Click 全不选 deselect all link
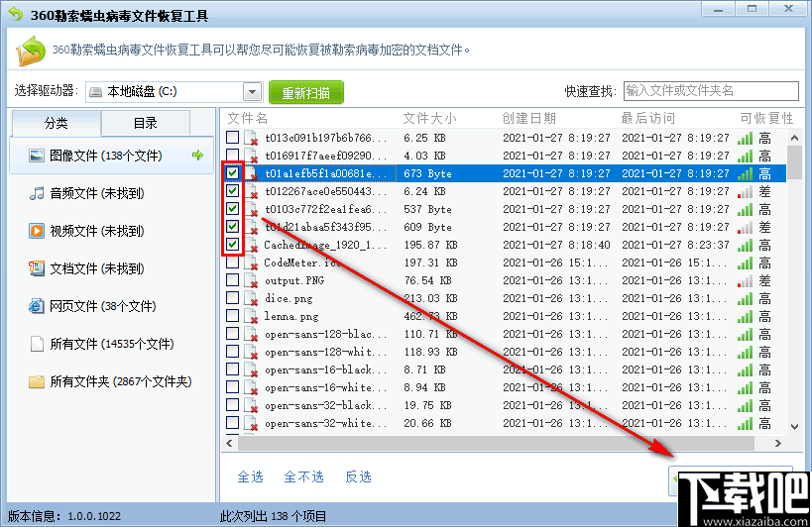The height and width of the screenshot is (527, 812). (303, 476)
